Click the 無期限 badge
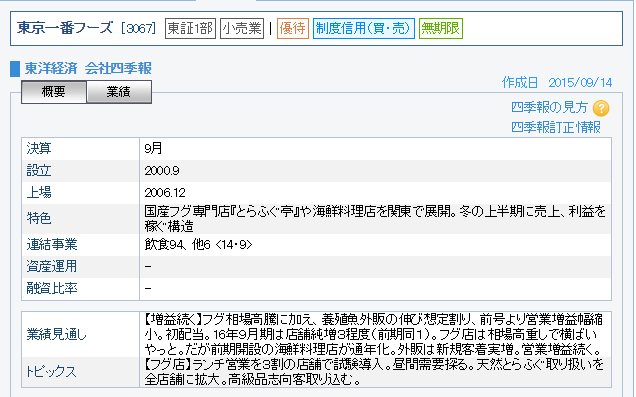This screenshot has height=397, width=636. pyautogui.click(x=441, y=28)
